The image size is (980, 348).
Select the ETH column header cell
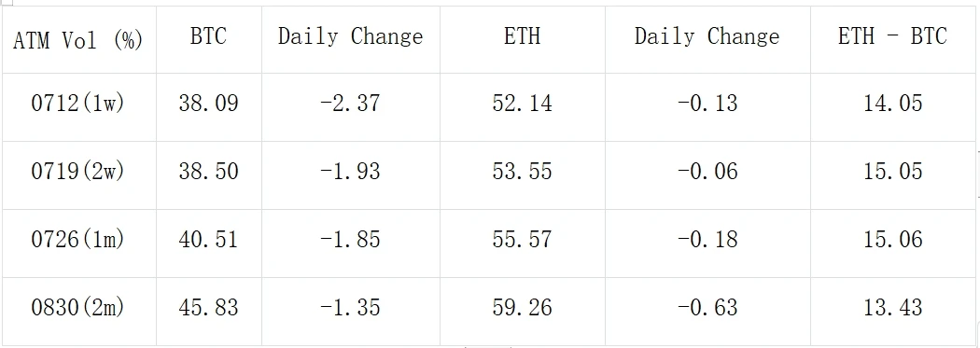tap(522, 40)
